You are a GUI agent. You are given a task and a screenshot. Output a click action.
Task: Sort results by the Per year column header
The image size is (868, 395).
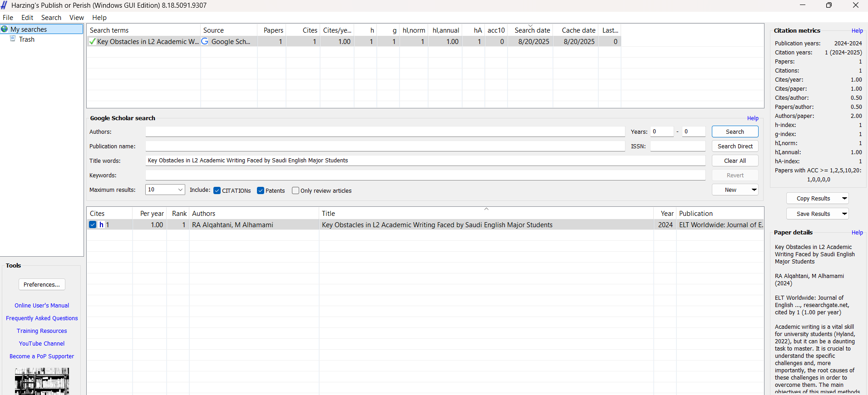149,213
